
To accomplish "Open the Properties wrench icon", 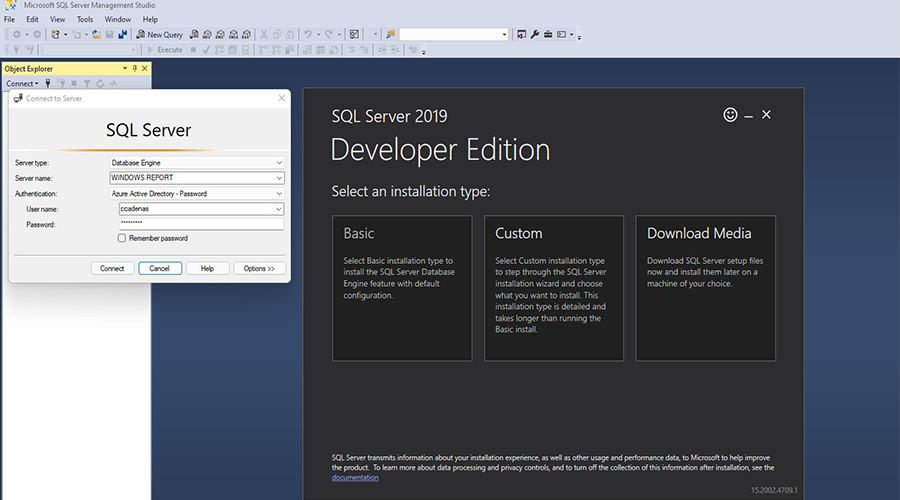I will (x=535, y=34).
